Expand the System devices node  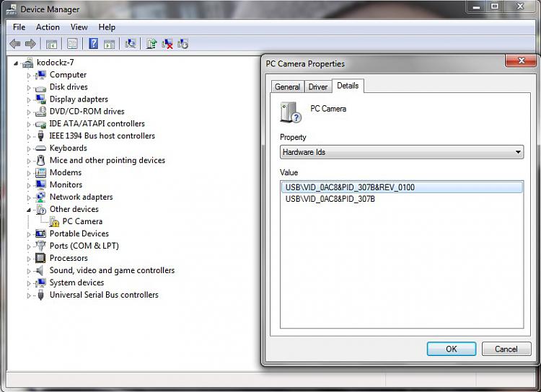click(29, 283)
